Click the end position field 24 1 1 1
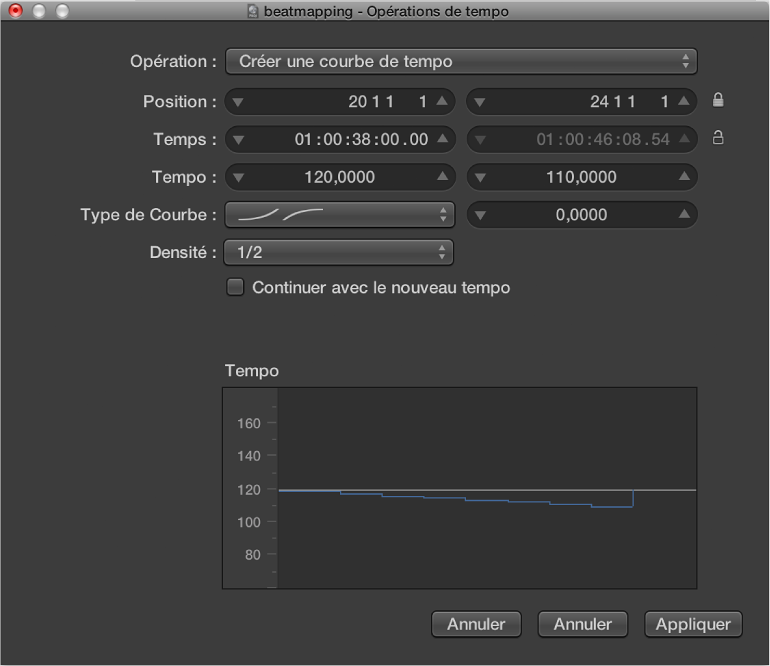770x666 pixels. coord(581,102)
